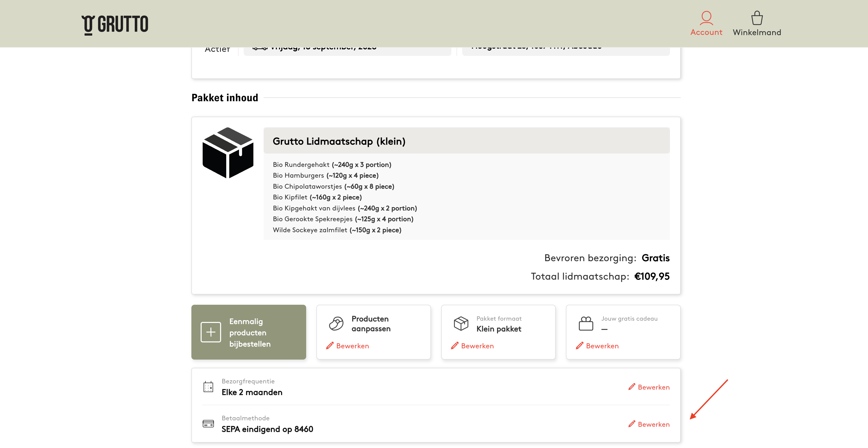Click the €109,95 total price
The height and width of the screenshot is (448, 868).
[x=652, y=277]
